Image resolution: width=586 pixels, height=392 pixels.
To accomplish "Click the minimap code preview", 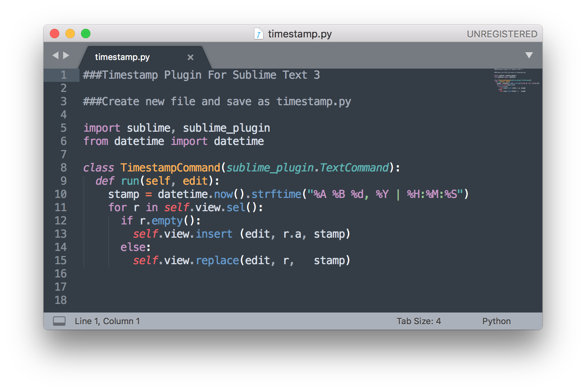I will (x=517, y=81).
